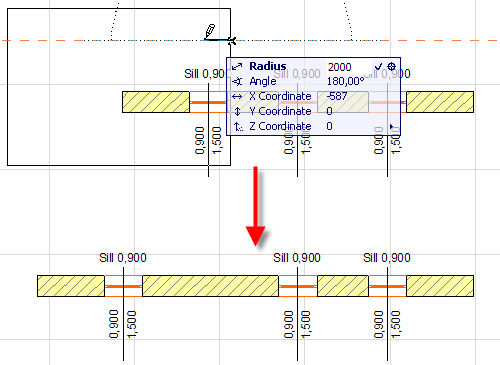This screenshot has height=365, width=500.
Task: Click the Z Coordinate label
Action: pos(280,126)
